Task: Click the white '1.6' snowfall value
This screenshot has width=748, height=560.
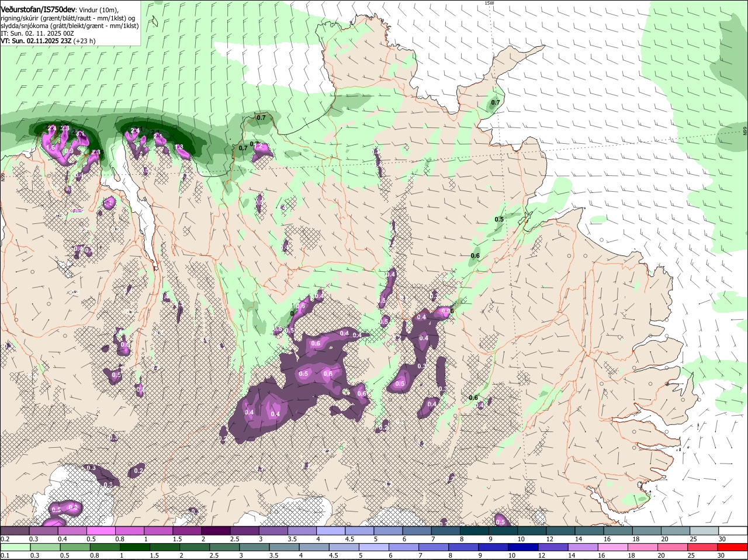Action: pyautogui.click(x=51, y=147)
